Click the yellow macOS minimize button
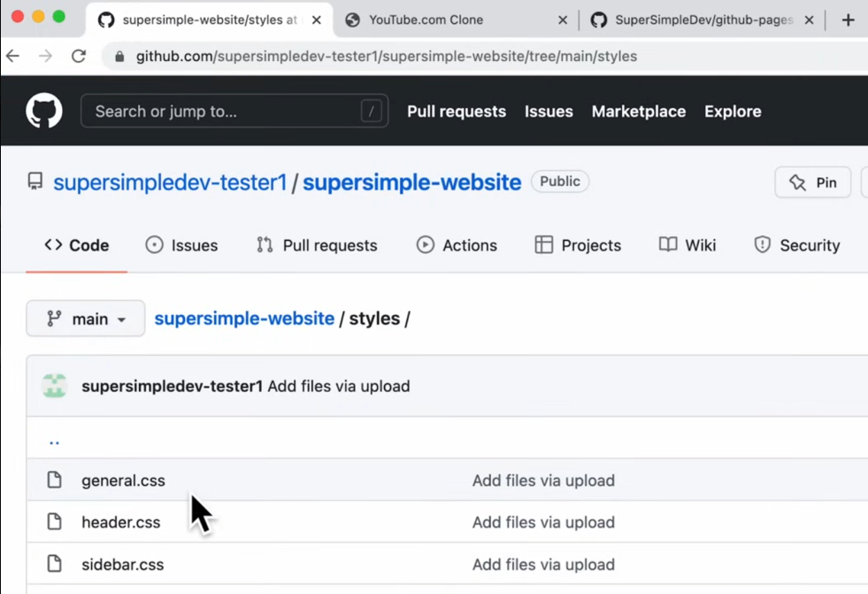Image resolution: width=868 pixels, height=594 pixels. tap(38, 17)
